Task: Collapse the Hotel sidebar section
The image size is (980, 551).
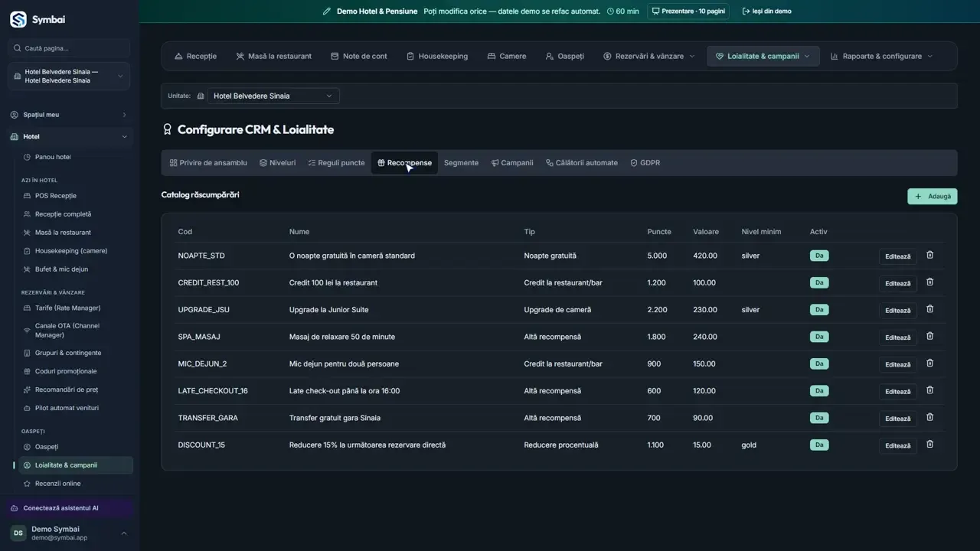Action: coord(70,137)
